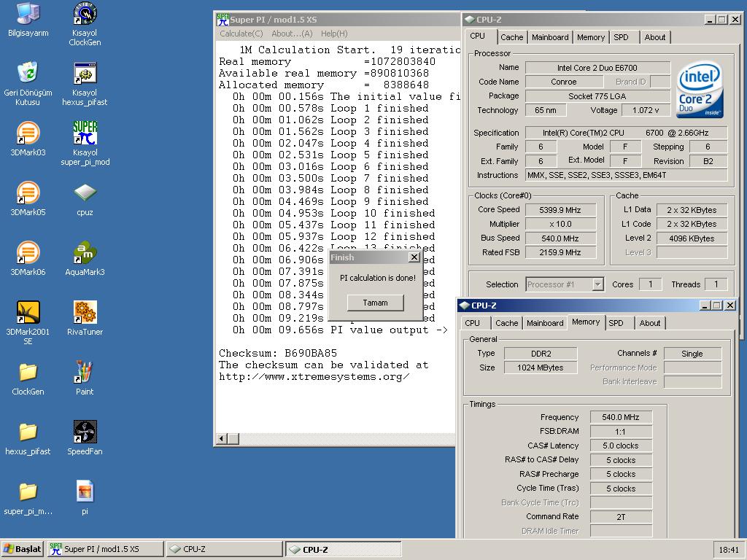Click the Rated FSB 2159.9 MHz value
This screenshot has height=560, width=747.
(560, 252)
